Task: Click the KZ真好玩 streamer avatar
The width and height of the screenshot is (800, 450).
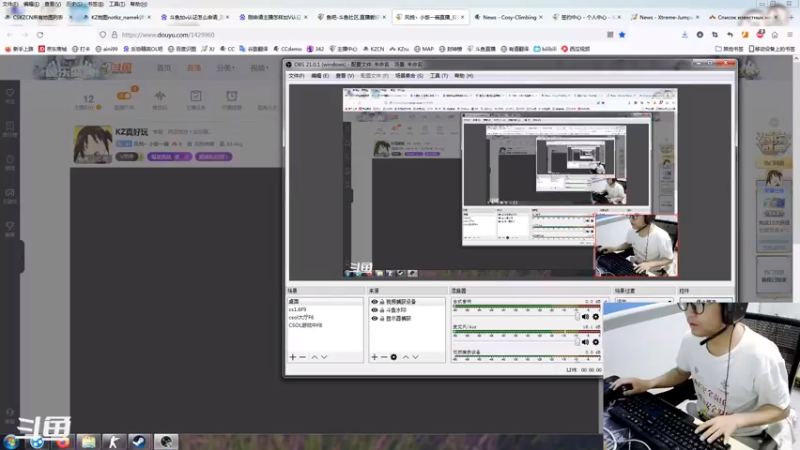Action: [x=92, y=145]
